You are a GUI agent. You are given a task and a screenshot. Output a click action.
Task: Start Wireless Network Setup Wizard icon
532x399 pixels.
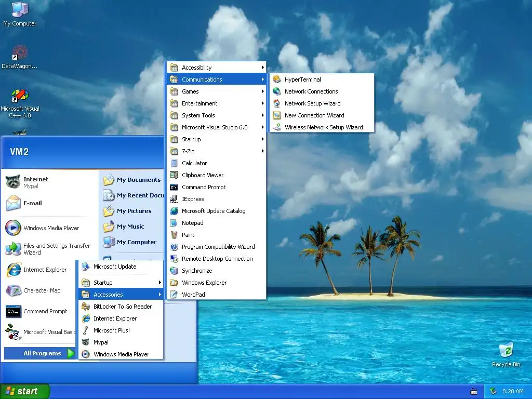276,127
